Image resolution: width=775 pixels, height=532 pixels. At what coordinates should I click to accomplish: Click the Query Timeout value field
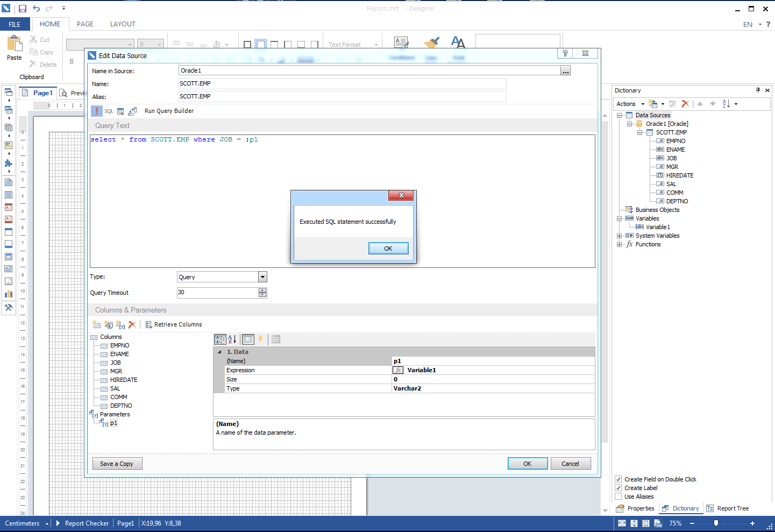(x=218, y=293)
